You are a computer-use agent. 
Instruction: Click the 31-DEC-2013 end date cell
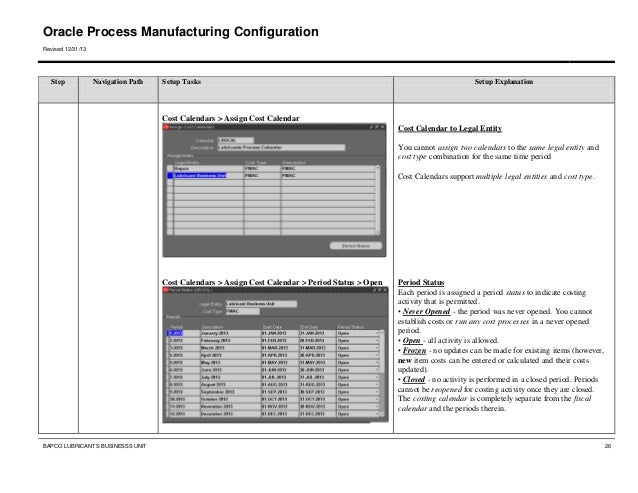(317, 414)
